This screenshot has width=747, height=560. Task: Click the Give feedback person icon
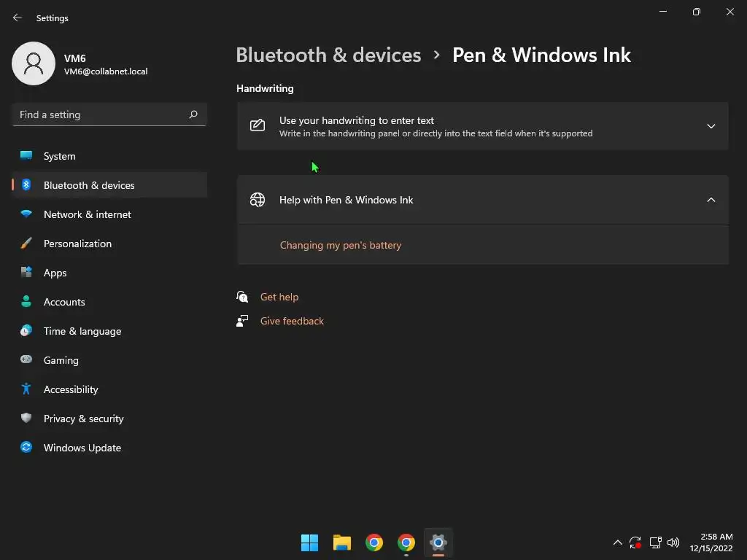[x=242, y=321]
